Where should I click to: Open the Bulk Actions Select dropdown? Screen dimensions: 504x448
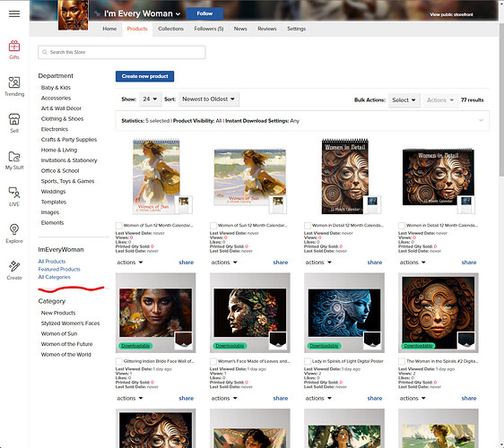404,100
